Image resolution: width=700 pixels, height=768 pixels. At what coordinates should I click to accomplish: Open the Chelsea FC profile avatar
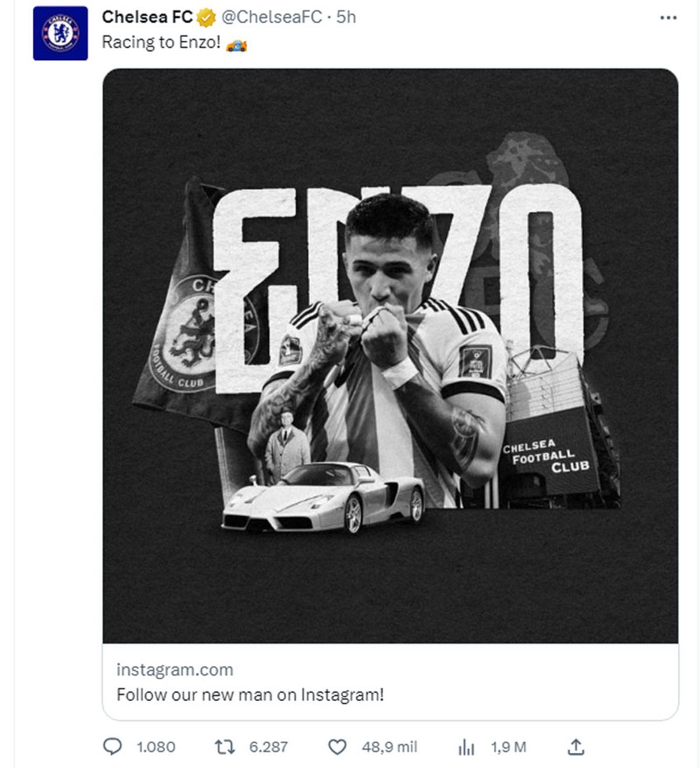[60, 33]
